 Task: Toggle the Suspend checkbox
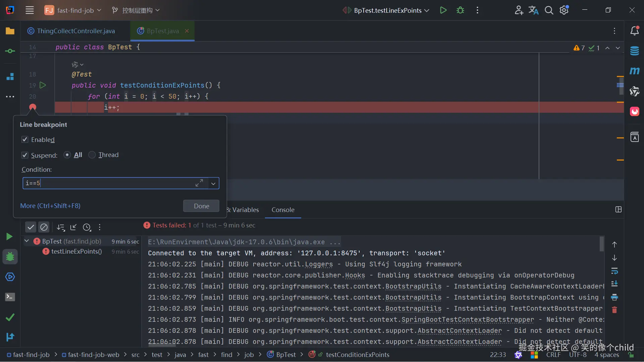pyautogui.click(x=25, y=155)
